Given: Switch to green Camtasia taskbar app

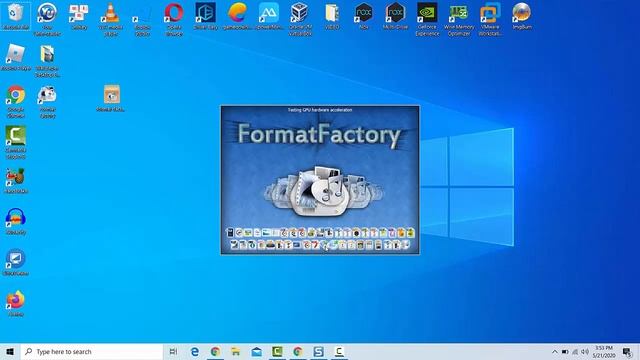Looking at the screenshot, I should [x=277, y=351].
